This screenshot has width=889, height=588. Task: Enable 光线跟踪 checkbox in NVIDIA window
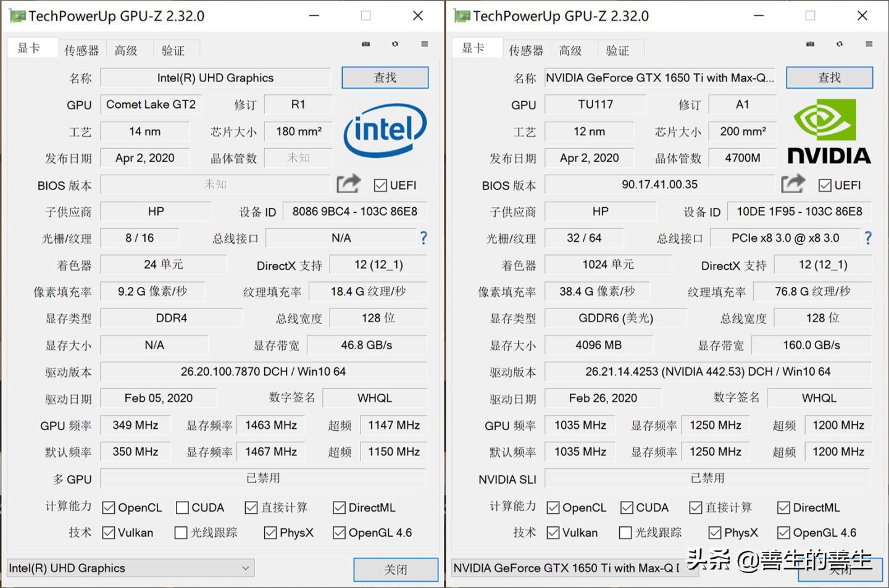tap(625, 532)
